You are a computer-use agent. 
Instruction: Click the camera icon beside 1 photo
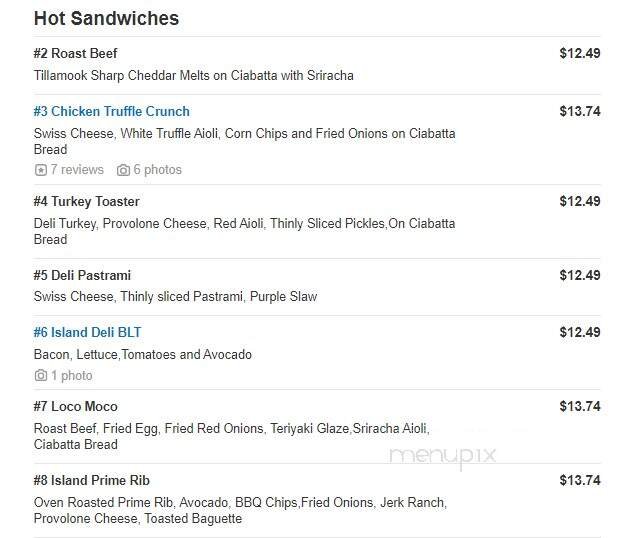click(x=40, y=376)
